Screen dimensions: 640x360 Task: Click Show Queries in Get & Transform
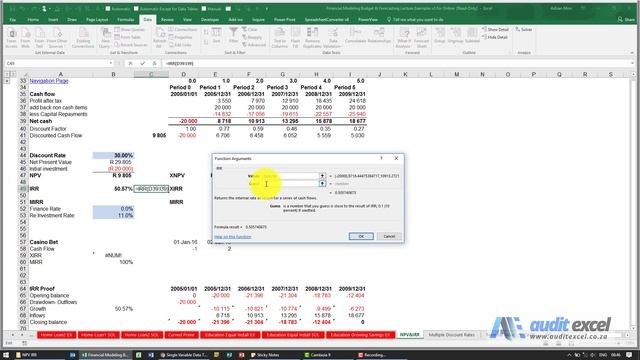tap(129, 30)
